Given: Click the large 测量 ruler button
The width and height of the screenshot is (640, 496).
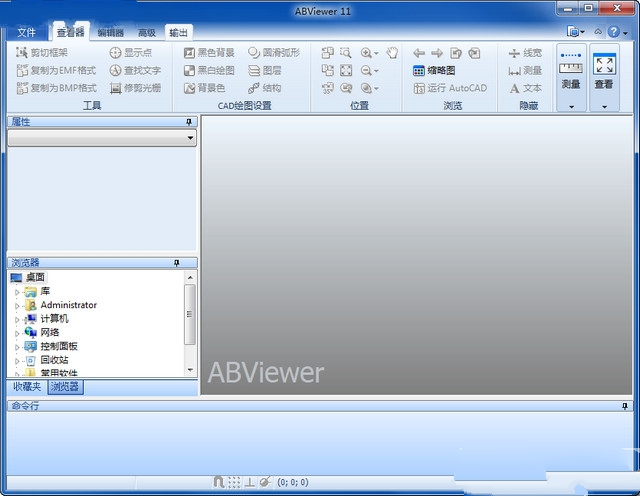Looking at the screenshot, I should coord(571,71).
